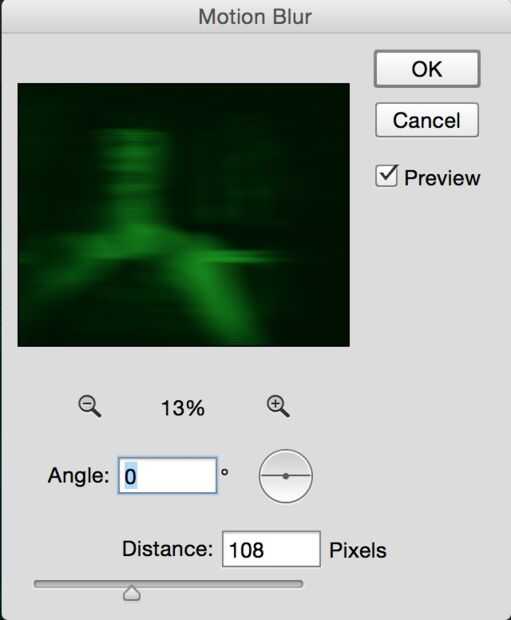The image size is (511, 620).
Task: Uncheck the Preview checkbox
Action: 386,176
